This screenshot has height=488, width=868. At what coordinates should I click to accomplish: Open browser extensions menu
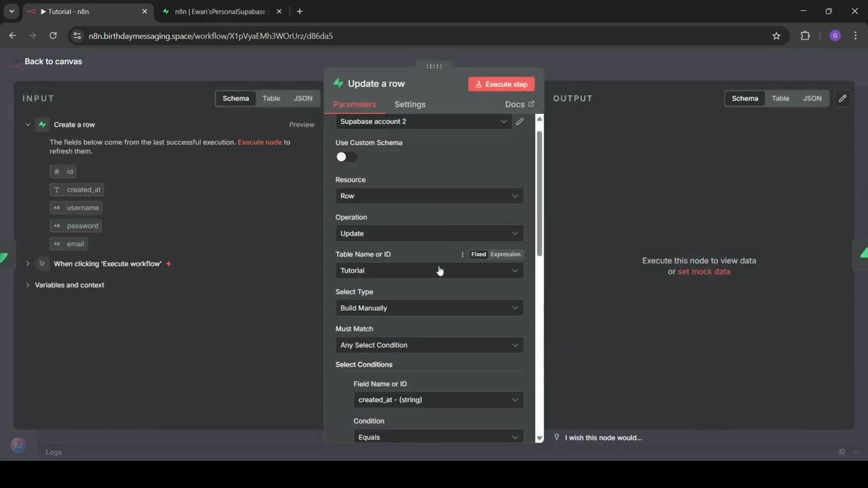(805, 36)
